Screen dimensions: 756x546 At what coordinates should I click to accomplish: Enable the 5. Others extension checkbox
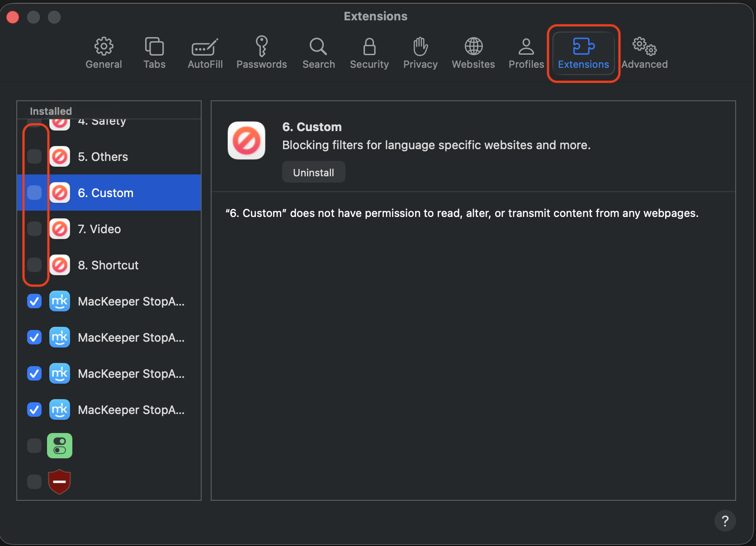pos(34,156)
